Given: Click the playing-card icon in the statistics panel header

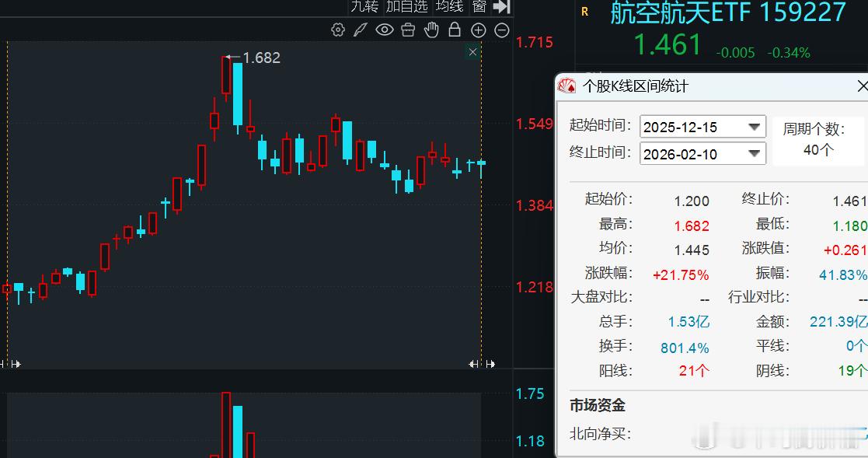Looking at the screenshot, I should click(566, 86).
